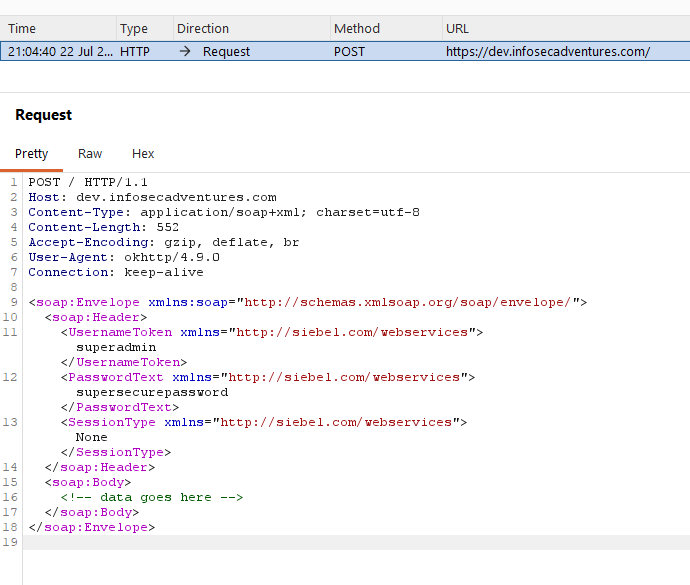Click the Request panel heading
Screen dimensions: 690x585
click(x=44, y=115)
